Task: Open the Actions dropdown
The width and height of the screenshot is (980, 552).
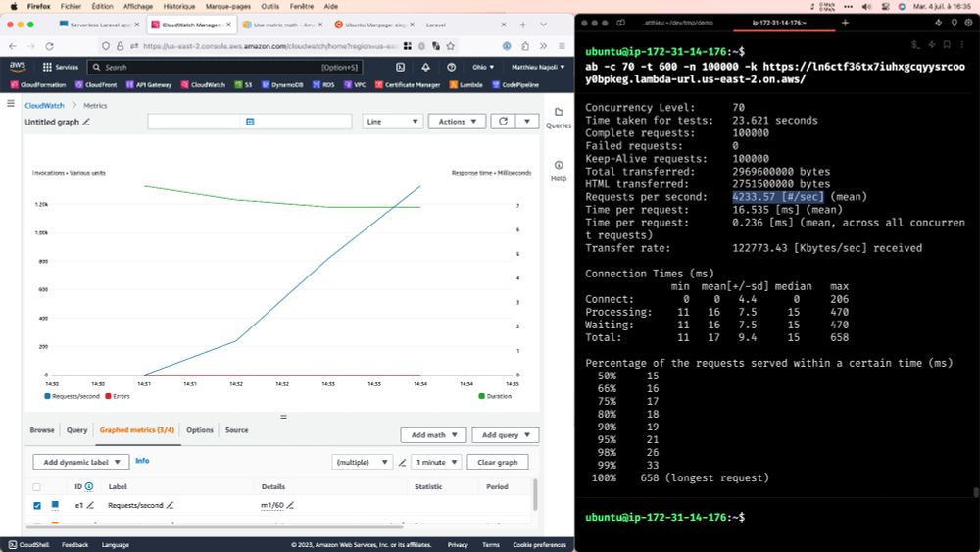Action: point(457,122)
